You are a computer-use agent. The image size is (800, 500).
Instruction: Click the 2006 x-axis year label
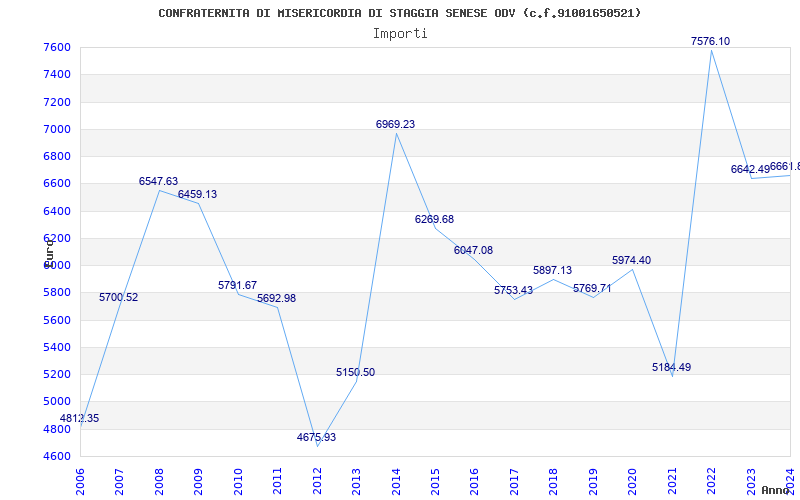pos(80,481)
